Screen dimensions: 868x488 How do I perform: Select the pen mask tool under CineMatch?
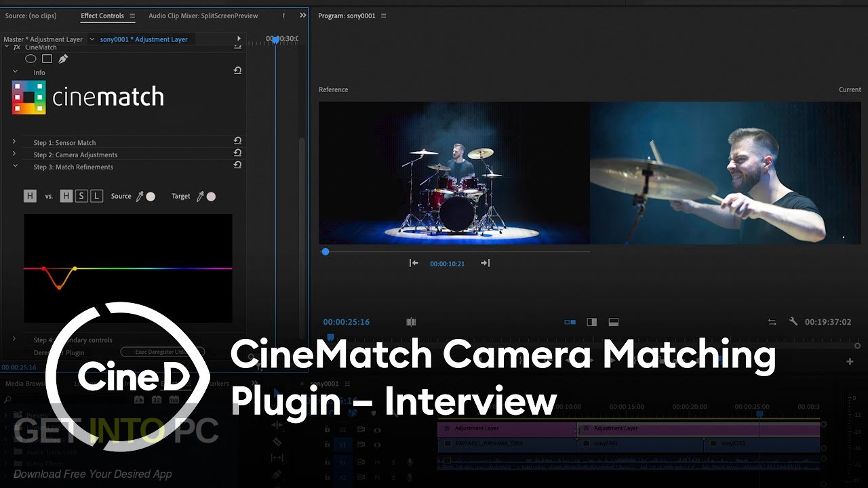point(63,59)
